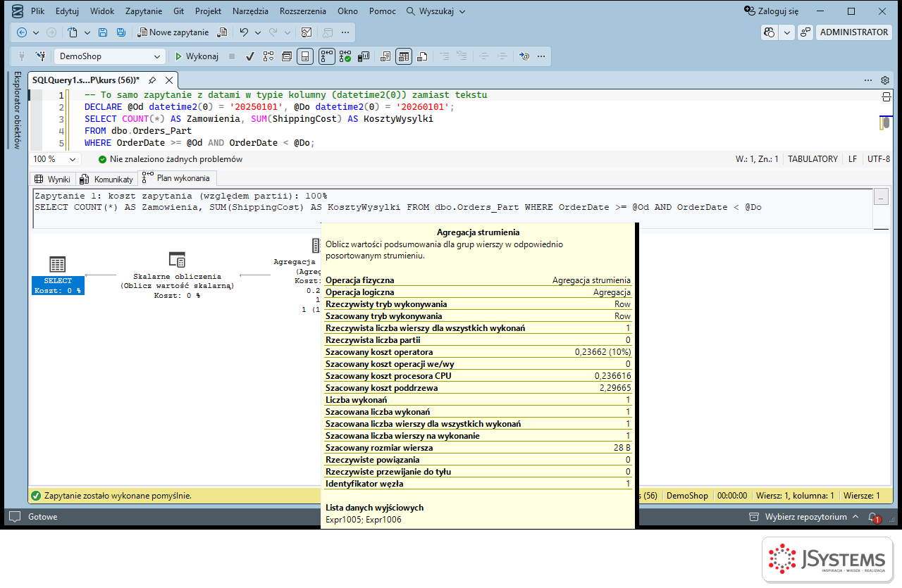902x588 pixels.
Task: Click the notifications bell in the status bar
Action: [874, 517]
